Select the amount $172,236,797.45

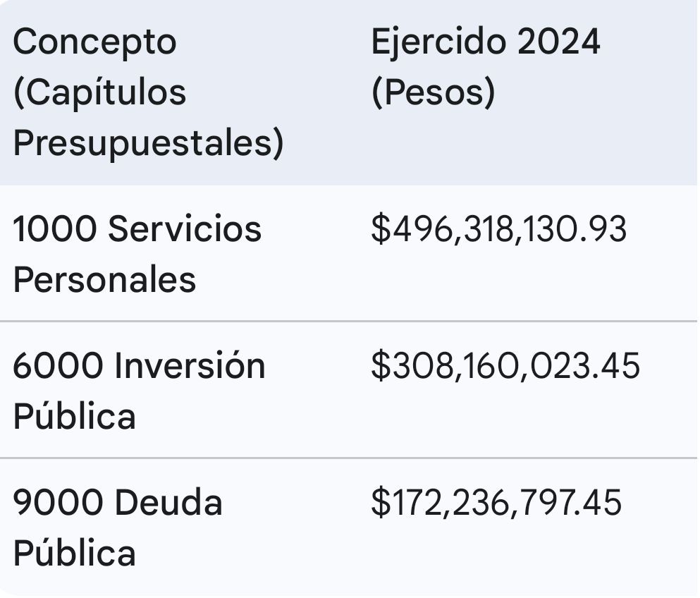[496, 504]
